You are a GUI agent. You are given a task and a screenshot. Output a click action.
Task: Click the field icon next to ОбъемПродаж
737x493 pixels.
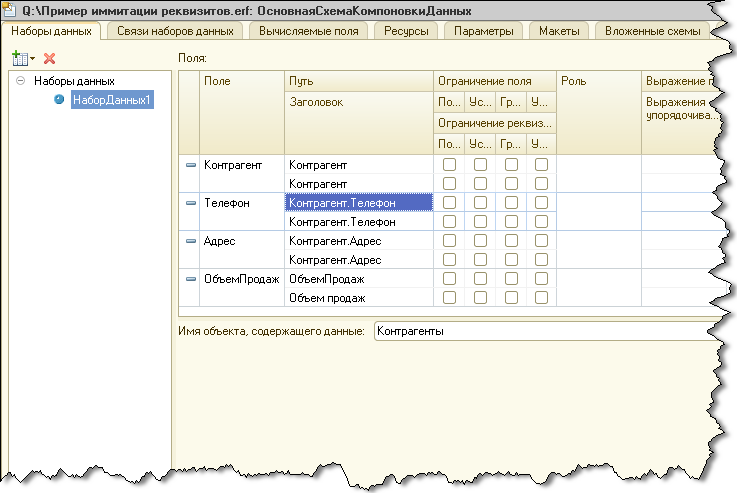coord(192,279)
